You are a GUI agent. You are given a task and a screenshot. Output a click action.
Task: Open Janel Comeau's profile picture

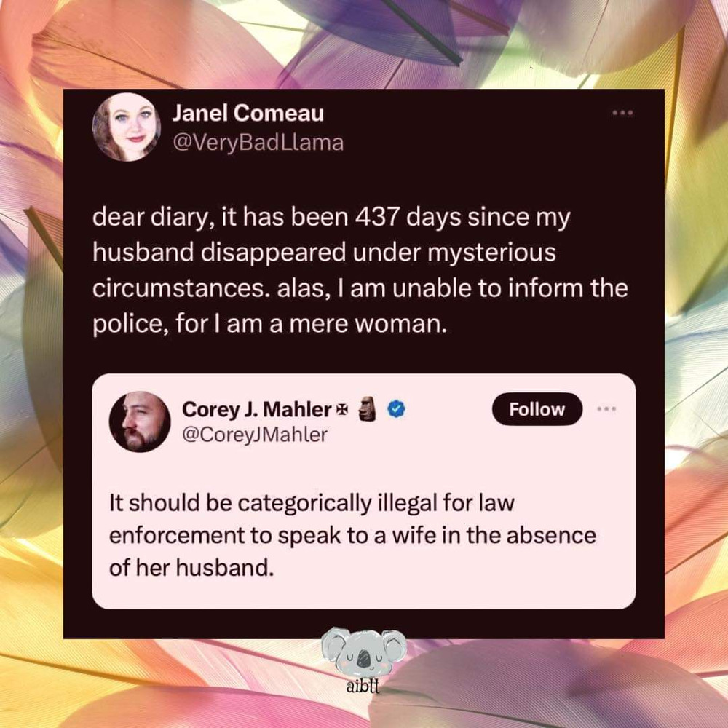point(126,127)
